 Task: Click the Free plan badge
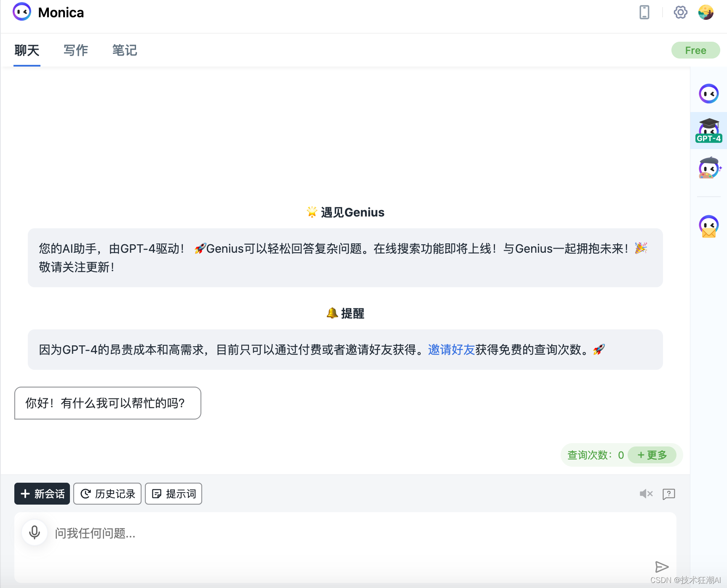point(695,50)
